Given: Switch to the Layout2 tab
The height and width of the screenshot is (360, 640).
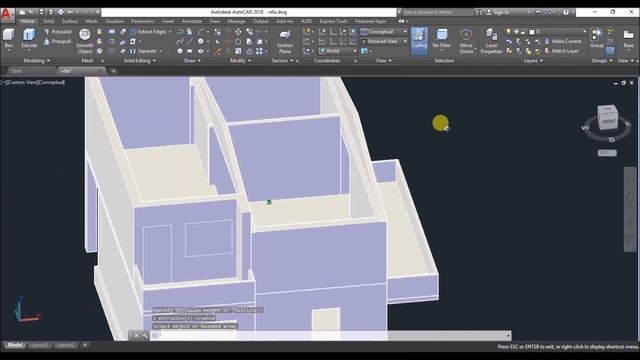Looking at the screenshot, I should (x=66, y=345).
